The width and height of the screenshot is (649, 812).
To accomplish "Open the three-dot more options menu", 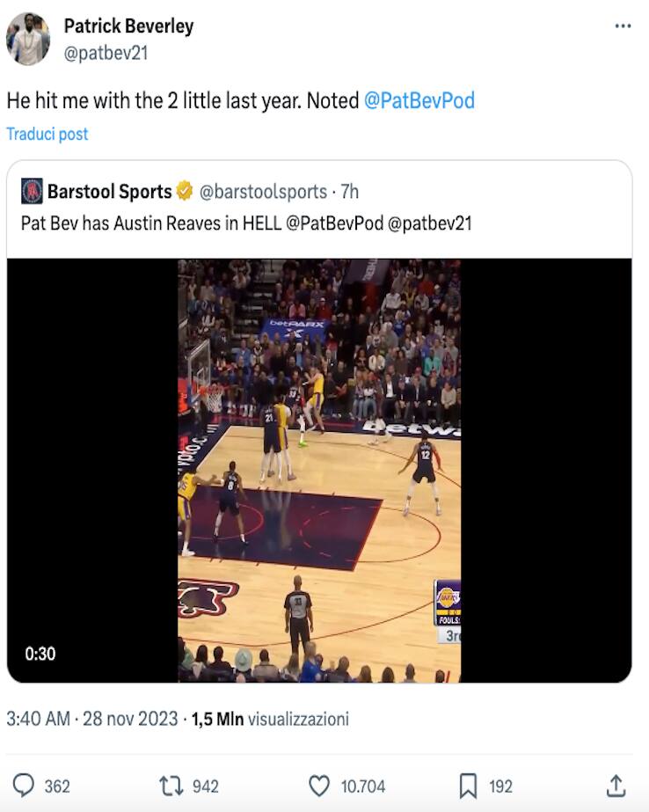I will 623,26.
